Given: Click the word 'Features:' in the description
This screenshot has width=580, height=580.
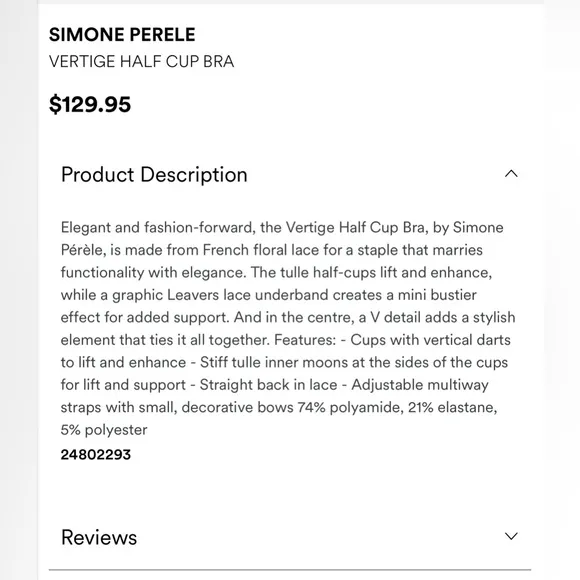Looking at the screenshot, I should [x=305, y=340].
